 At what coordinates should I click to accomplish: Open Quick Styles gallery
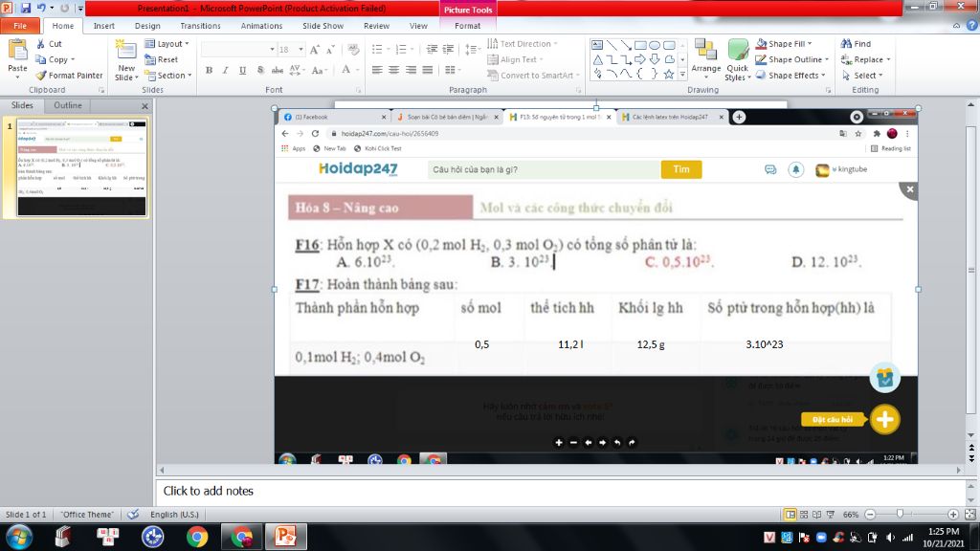point(738,59)
